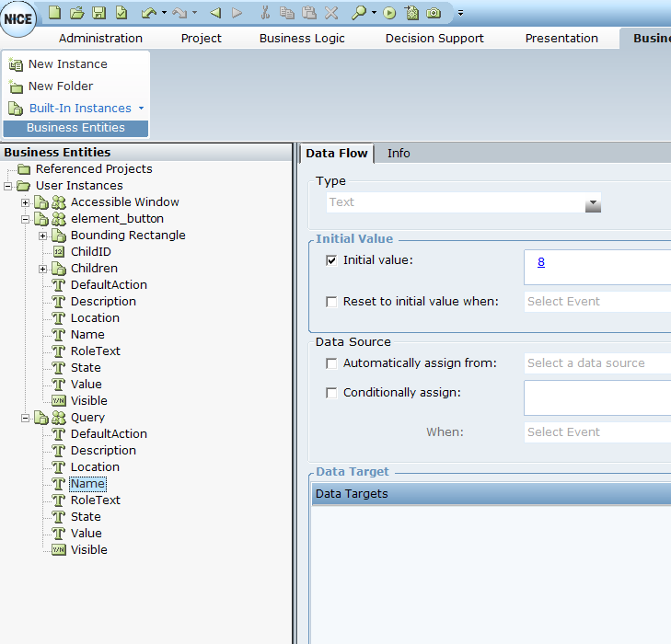Navigate back with left triangle icon

point(215,13)
